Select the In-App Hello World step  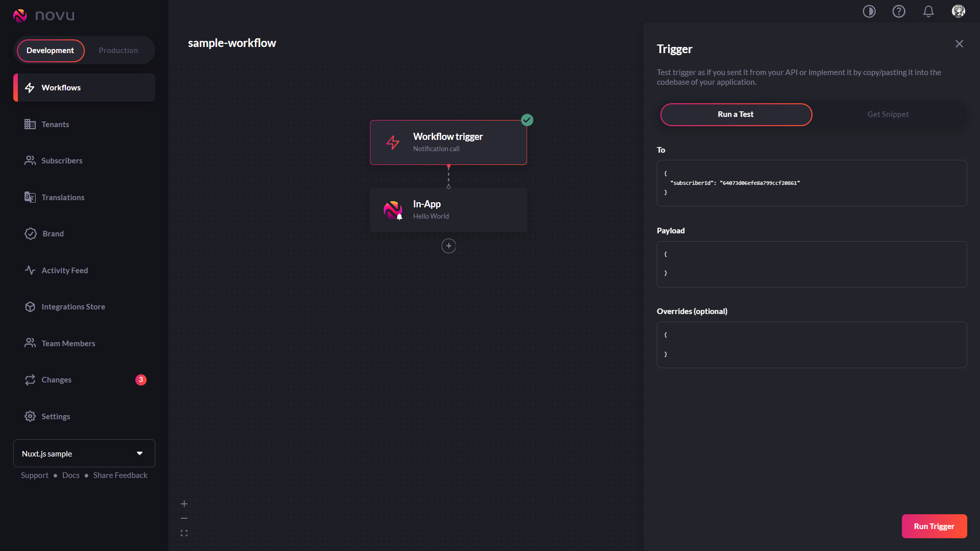[448, 209]
